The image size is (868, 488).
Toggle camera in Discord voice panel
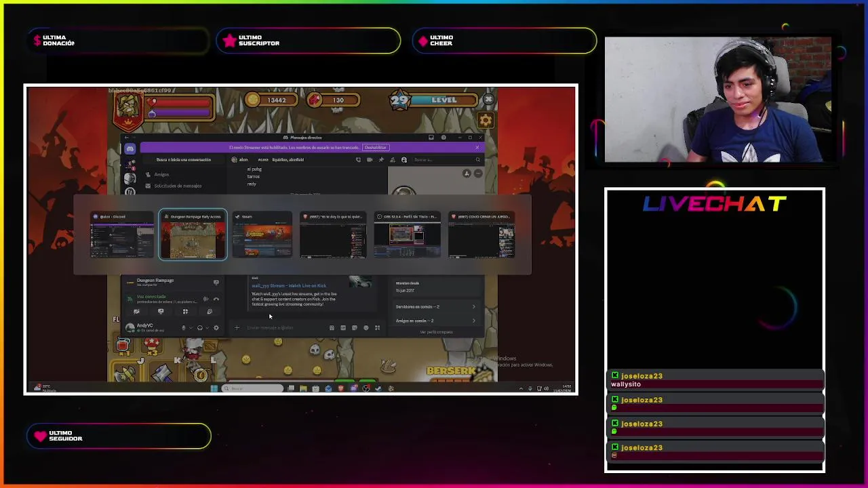[x=136, y=311]
